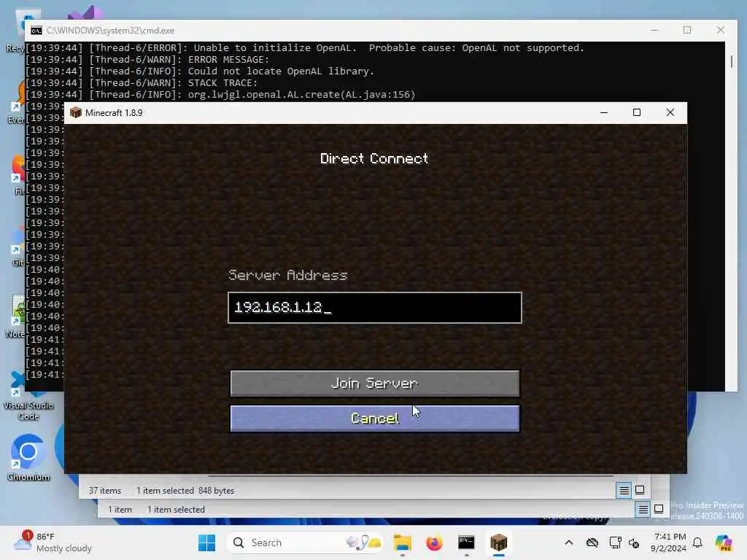Close the cmd.exe console window

(x=720, y=30)
